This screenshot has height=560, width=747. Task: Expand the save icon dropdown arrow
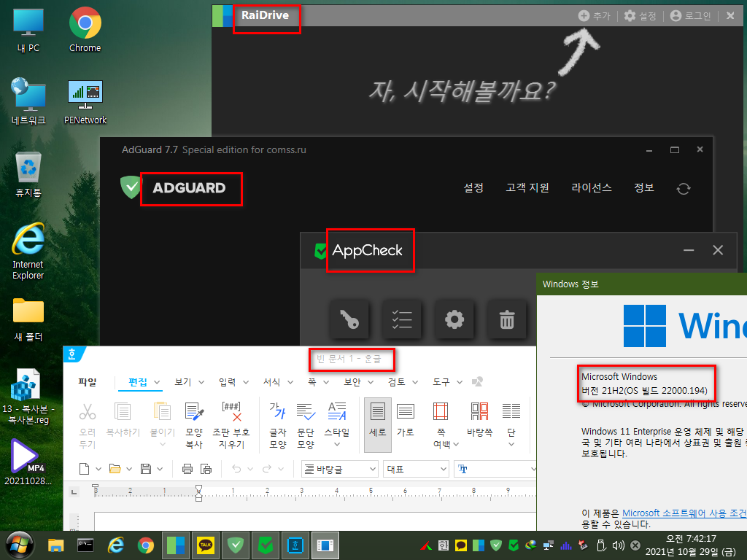pyautogui.click(x=160, y=469)
